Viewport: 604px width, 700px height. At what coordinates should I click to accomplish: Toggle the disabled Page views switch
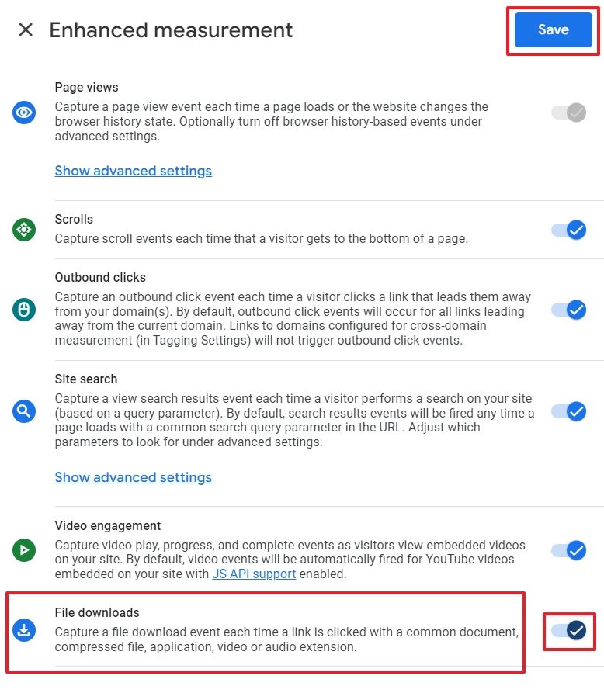pos(568,113)
